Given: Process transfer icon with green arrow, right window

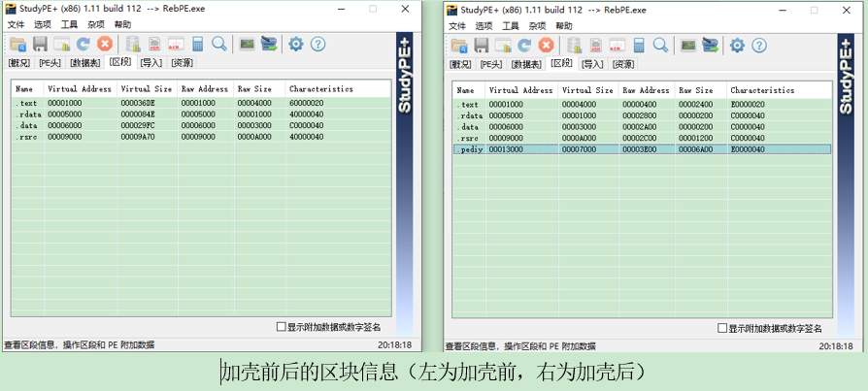Looking at the screenshot, I should (711, 46).
